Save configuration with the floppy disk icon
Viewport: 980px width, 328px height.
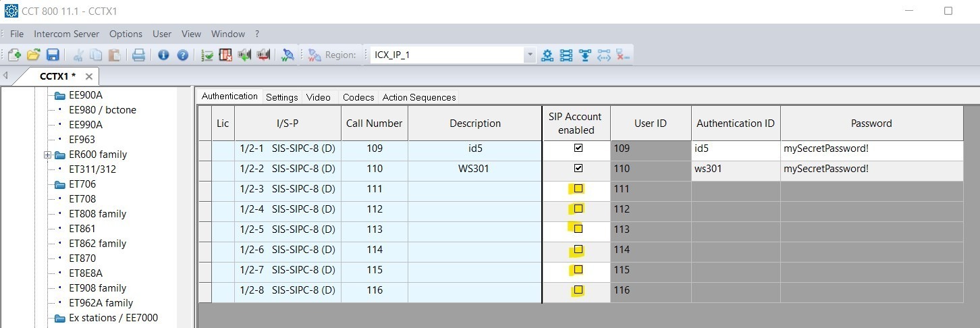point(52,55)
